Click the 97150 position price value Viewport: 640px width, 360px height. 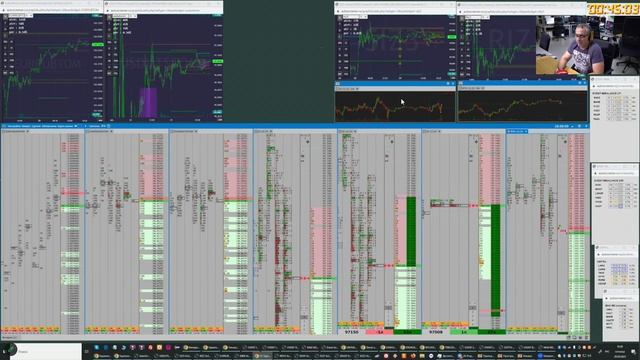[351, 332]
